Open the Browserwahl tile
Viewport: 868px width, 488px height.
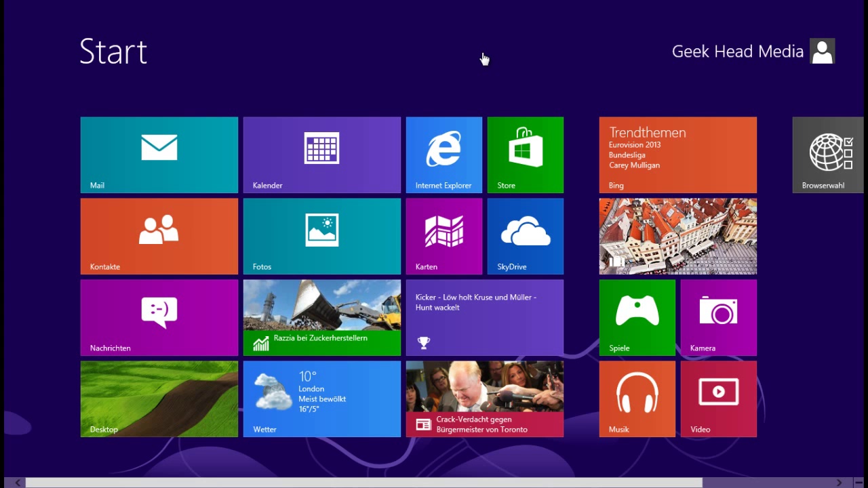pos(828,155)
